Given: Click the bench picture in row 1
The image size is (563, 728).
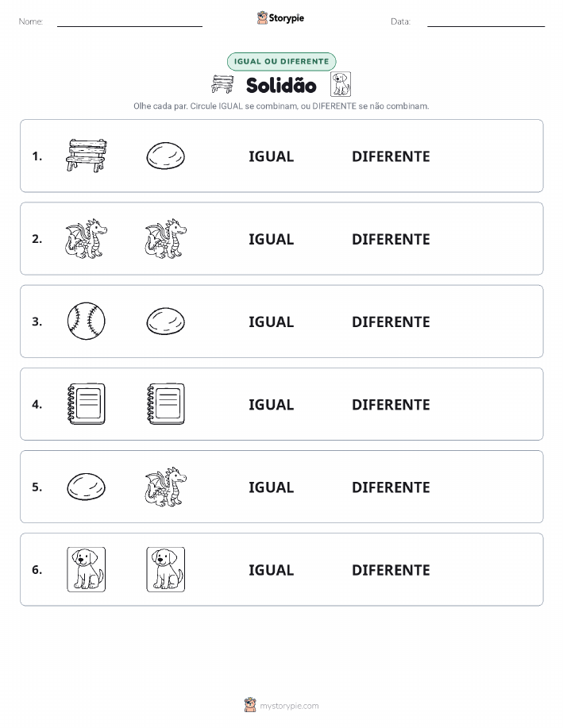Looking at the screenshot, I should 87,156.
